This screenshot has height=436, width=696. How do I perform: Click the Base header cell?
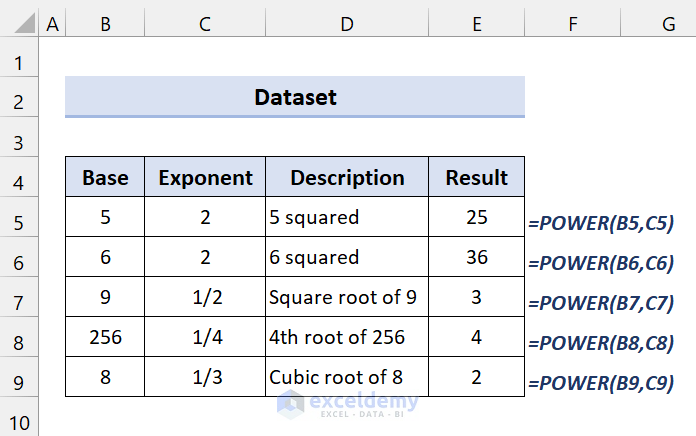105,177
